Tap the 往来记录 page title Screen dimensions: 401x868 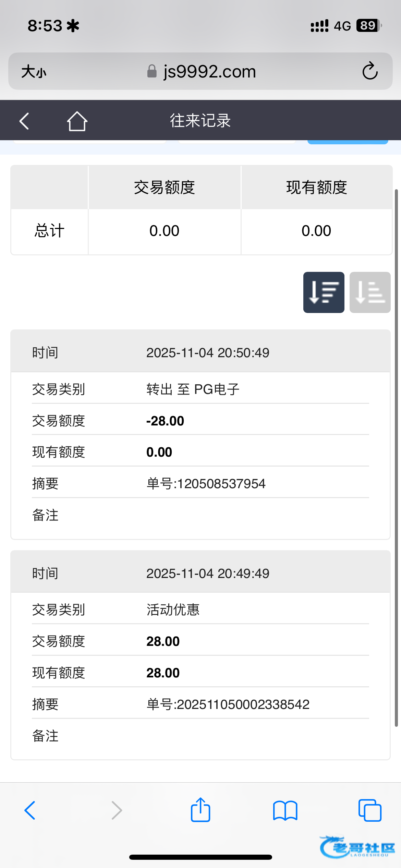200,121
